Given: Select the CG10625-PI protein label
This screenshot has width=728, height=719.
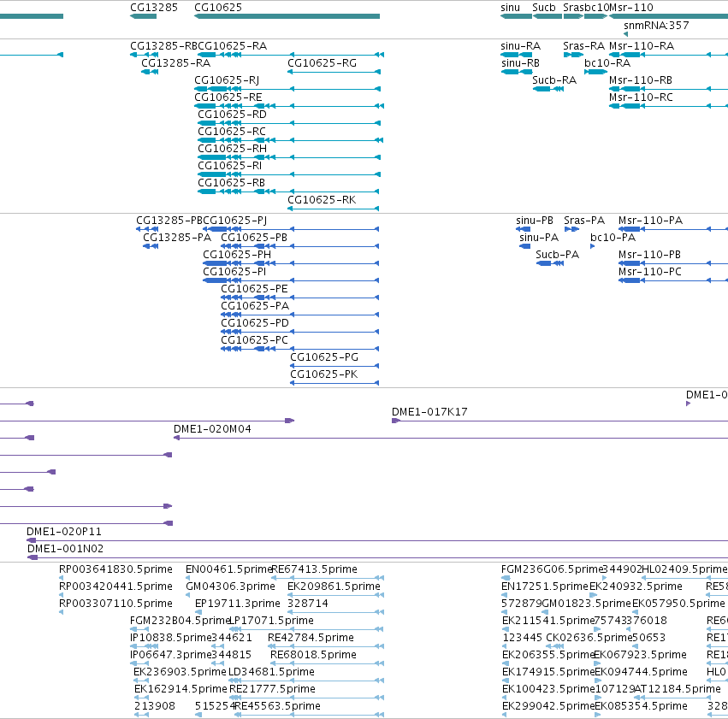Looking at the screenshot, I should point(234,272).
